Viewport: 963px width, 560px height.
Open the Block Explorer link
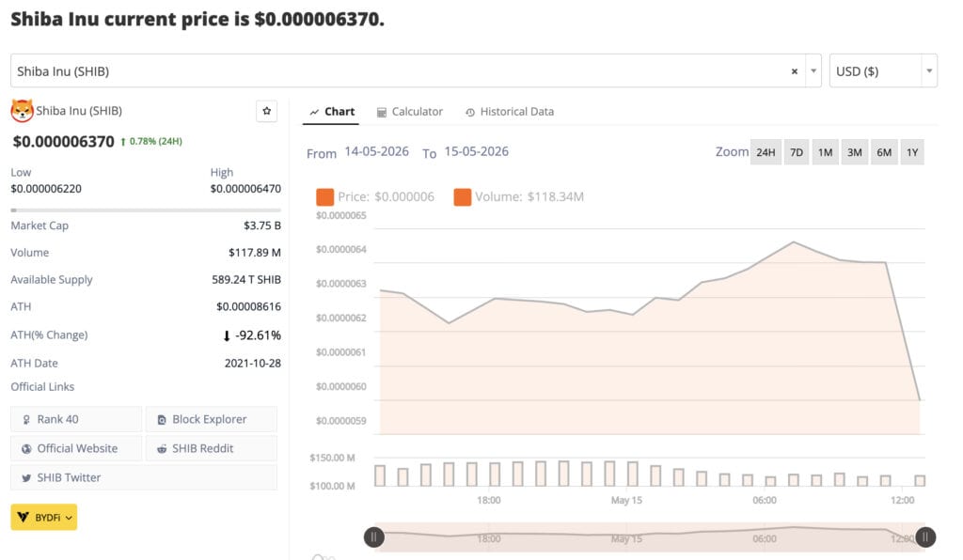212,420
